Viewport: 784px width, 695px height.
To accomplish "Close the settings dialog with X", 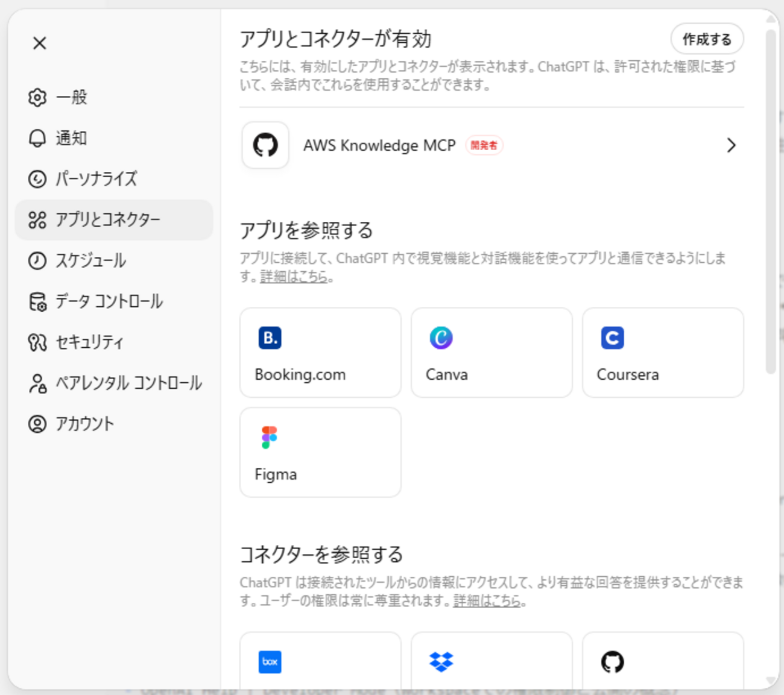I will [x=40, y=43].
